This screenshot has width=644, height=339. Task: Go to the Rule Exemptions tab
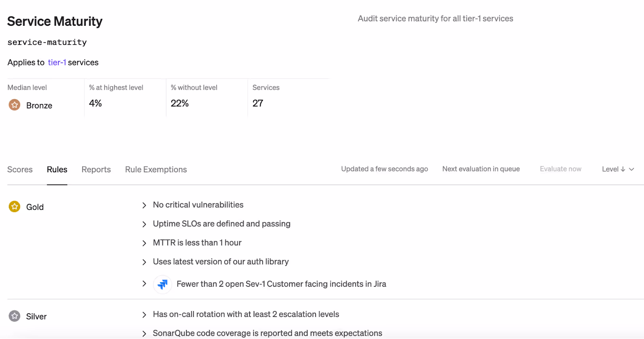(156, 169)
